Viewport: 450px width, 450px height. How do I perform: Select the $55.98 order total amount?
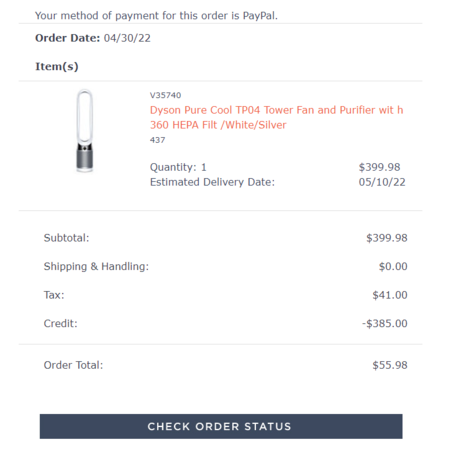[x=390, y=365]
